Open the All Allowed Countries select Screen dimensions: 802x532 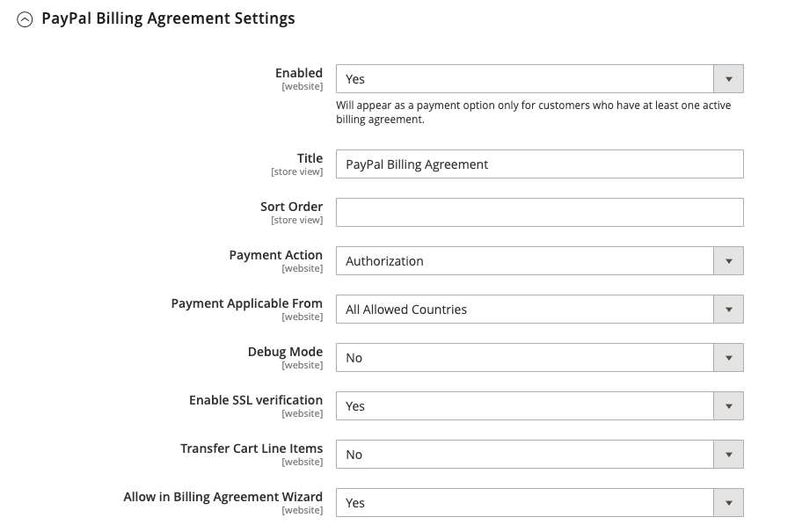coord(540,309)
